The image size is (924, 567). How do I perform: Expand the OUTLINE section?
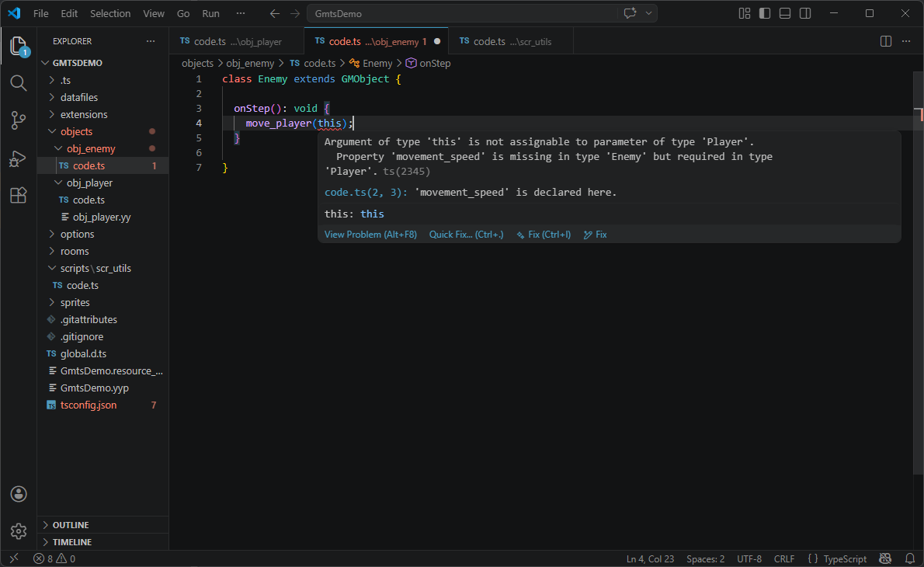[x=71, y=524]
